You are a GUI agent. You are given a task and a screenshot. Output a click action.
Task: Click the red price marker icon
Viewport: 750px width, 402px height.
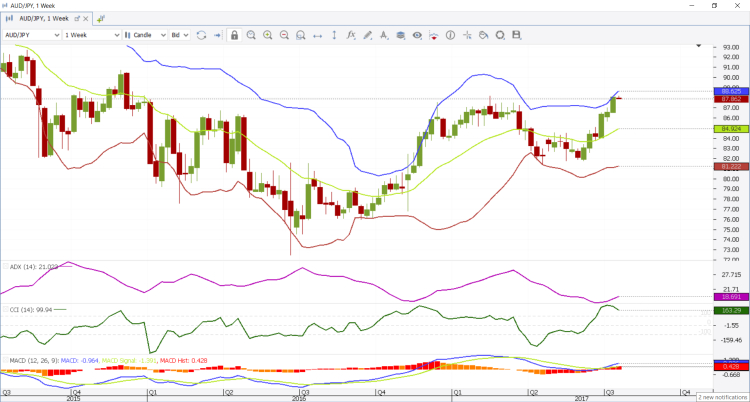(433, 35)
